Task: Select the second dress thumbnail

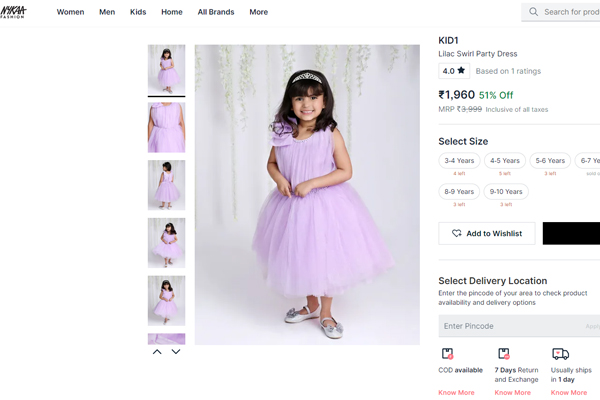Action: tap(166, 127)
